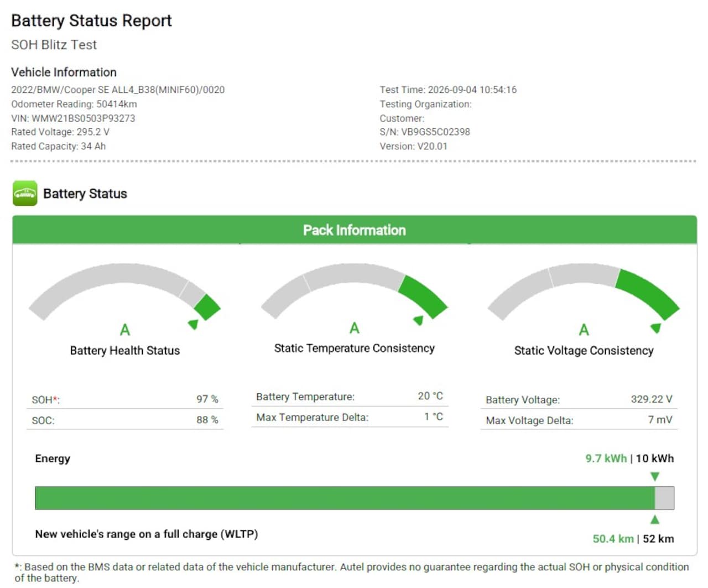
Task: Click the VIN number line
Action: (x=73, y=118)
